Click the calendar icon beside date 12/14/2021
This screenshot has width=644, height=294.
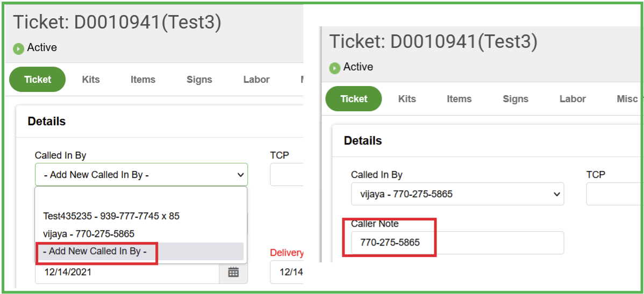(233, 273)
